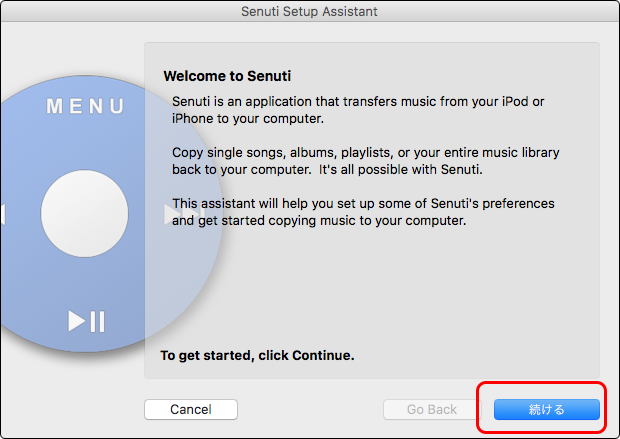
Task: Click the blue 続ける continue button
Action: [546, 409]
